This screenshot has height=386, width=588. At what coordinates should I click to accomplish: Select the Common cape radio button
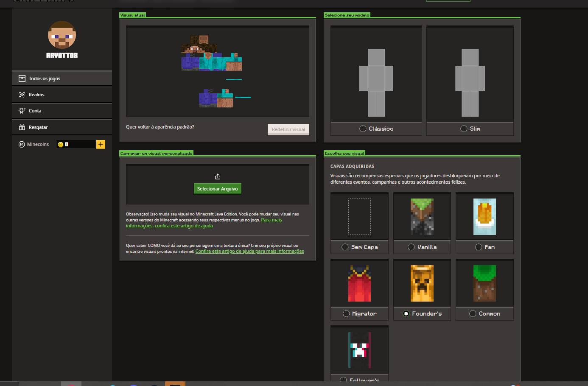[473, 313]
